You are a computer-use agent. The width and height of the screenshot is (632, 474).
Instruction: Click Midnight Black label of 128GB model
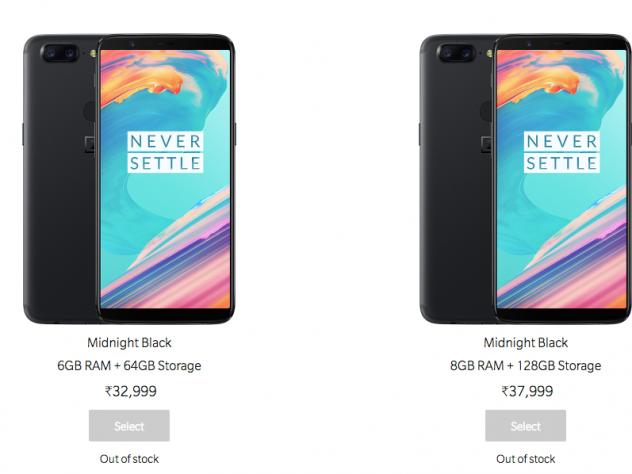(526, 343)
